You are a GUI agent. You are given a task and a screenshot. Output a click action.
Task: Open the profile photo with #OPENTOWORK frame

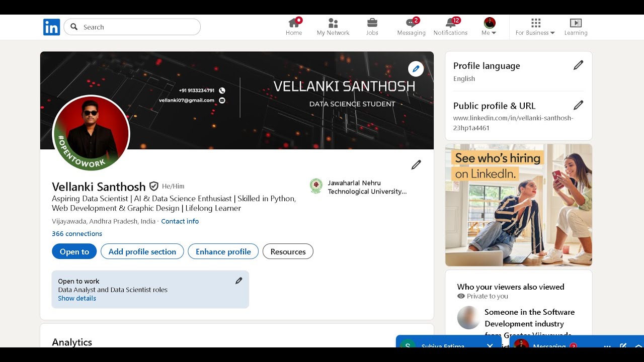tap(91, 134)
